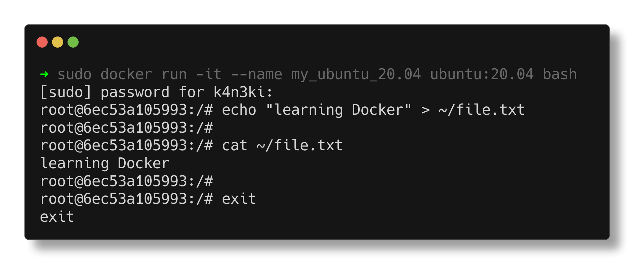Click the quoted "learning Docker" string

pyautogui.click(x=339, y=110)
